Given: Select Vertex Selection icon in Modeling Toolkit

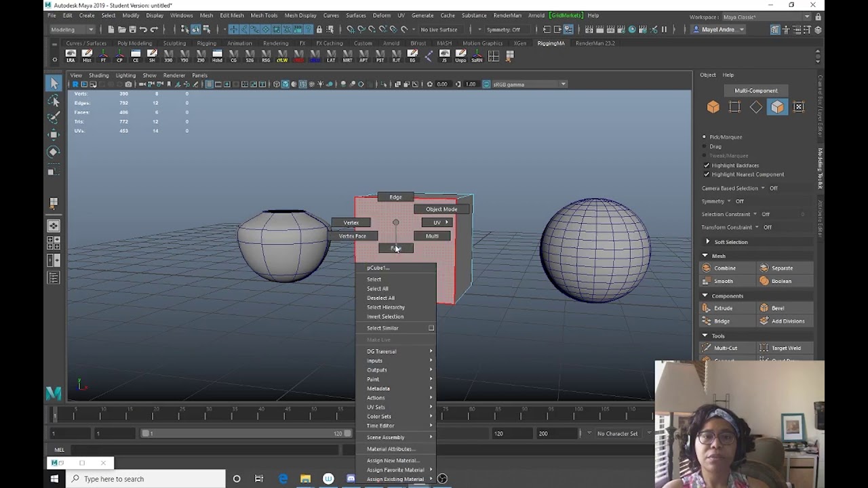Looking at the screenshot, I should (x=734, y=106).
